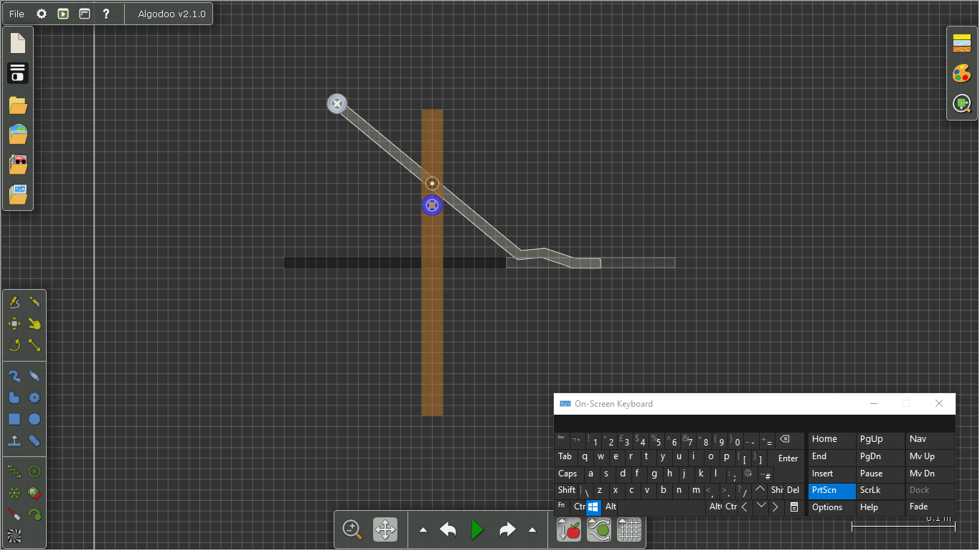Click the Help key on On-Screen Keyboard
The width and height of the screenshot is (980, 551).
(x=881, y=507)
